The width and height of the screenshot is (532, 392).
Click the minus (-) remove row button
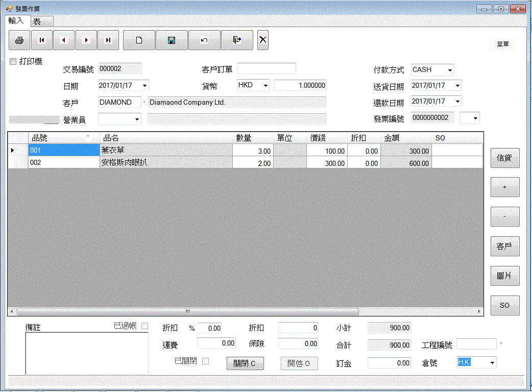pyautogui.click(x=505, y=217)
